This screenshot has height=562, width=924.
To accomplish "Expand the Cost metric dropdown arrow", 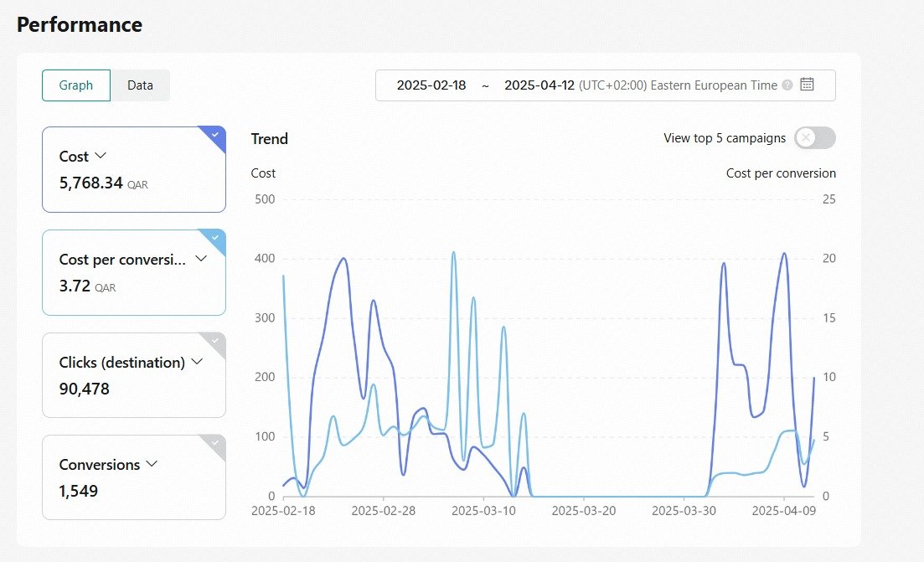I will (x=101, y=156).
